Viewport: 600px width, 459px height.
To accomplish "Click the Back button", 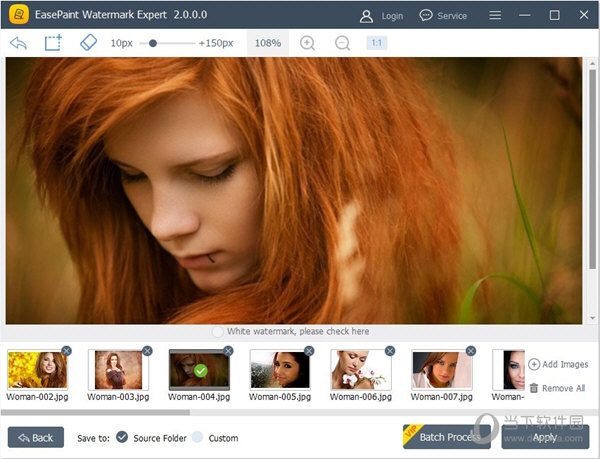I will click(x=36, y=437).
